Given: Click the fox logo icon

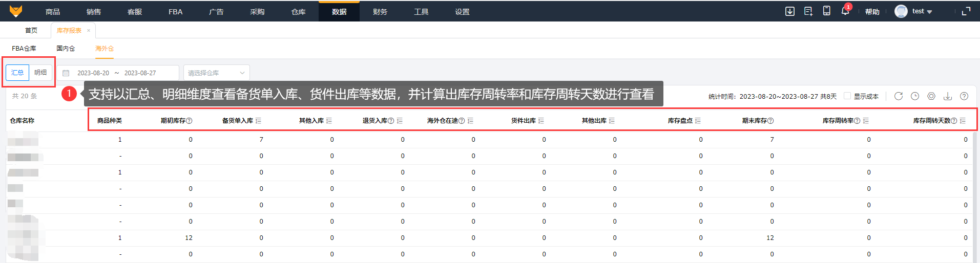Looking at the screenshot, I should point(16,11).
